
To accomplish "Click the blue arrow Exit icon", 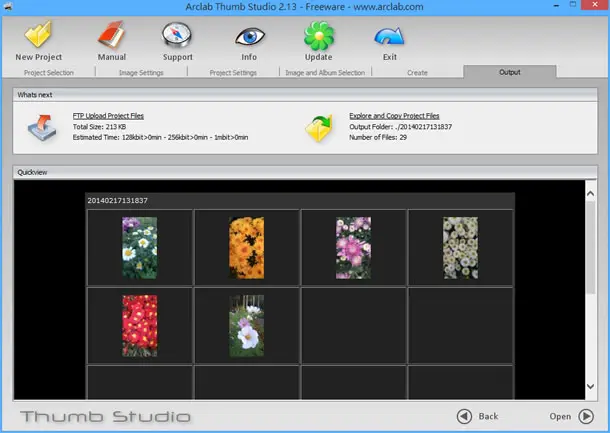I will tap(389, 37).
